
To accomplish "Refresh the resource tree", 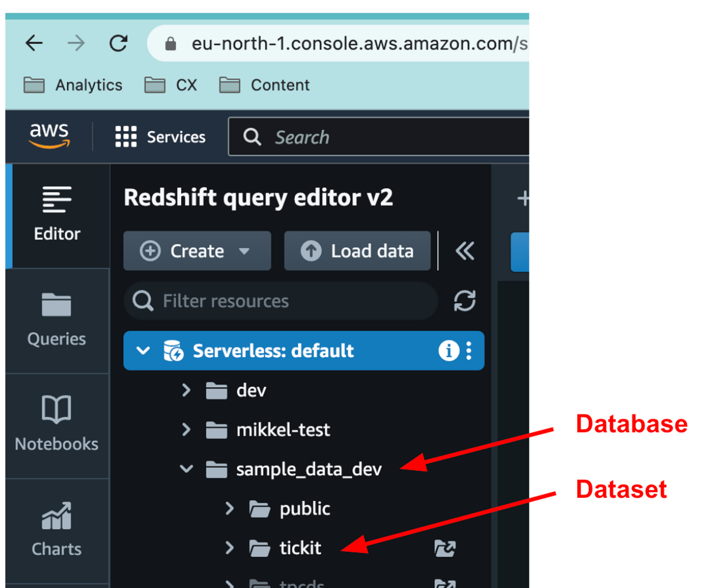I will tap(465, 301).
